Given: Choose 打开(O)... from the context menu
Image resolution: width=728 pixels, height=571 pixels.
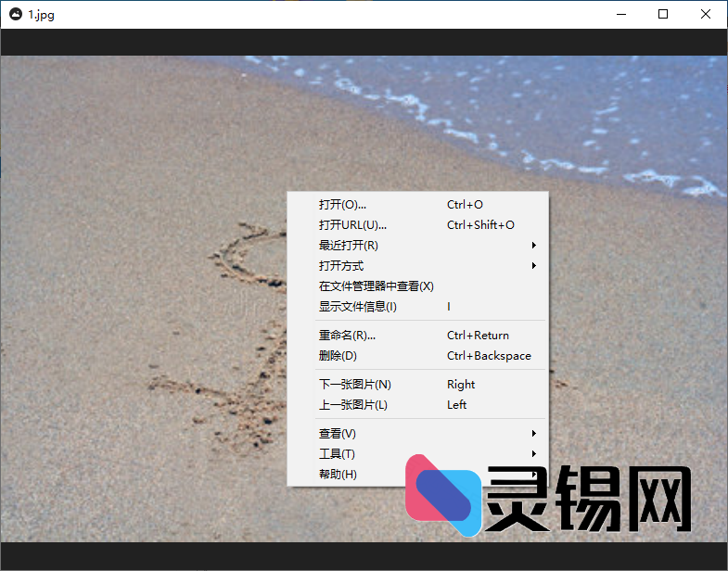Looking at the screenshot, I should [x=418, y=205].
